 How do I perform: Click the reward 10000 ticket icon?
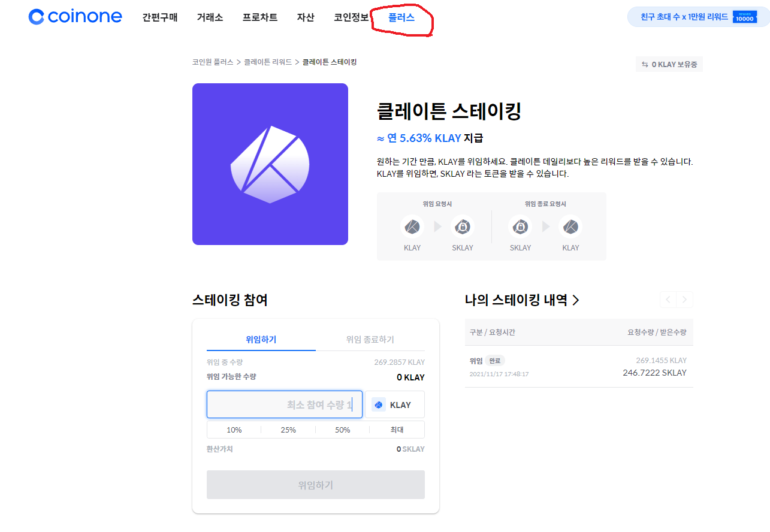745,17
